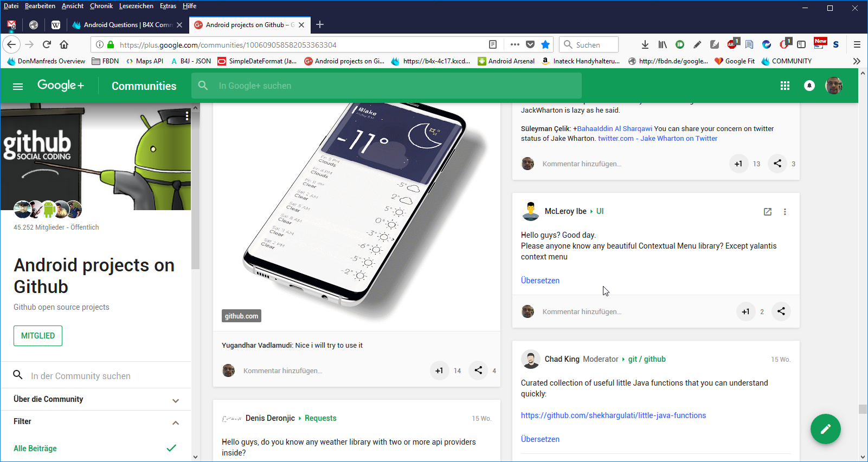The height and width of the screenshot is (462, 868).
Task: Collapse the Filter section
Action: point(175,422)
